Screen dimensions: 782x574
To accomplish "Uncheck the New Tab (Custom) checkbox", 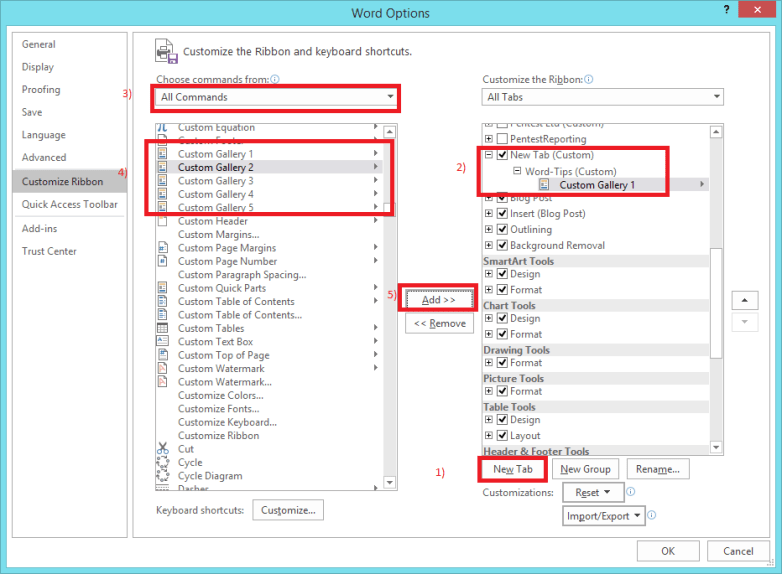I will [x=502, y=155].
